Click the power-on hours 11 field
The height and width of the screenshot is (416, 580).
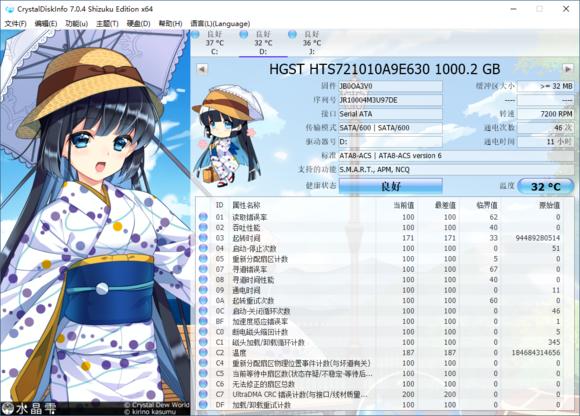546,142
